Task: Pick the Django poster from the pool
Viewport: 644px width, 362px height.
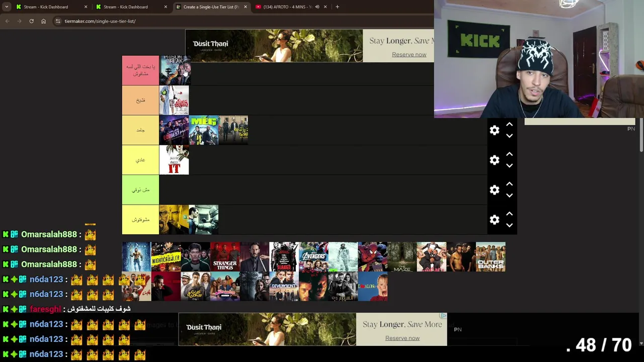Action: (x=284, y=257)
